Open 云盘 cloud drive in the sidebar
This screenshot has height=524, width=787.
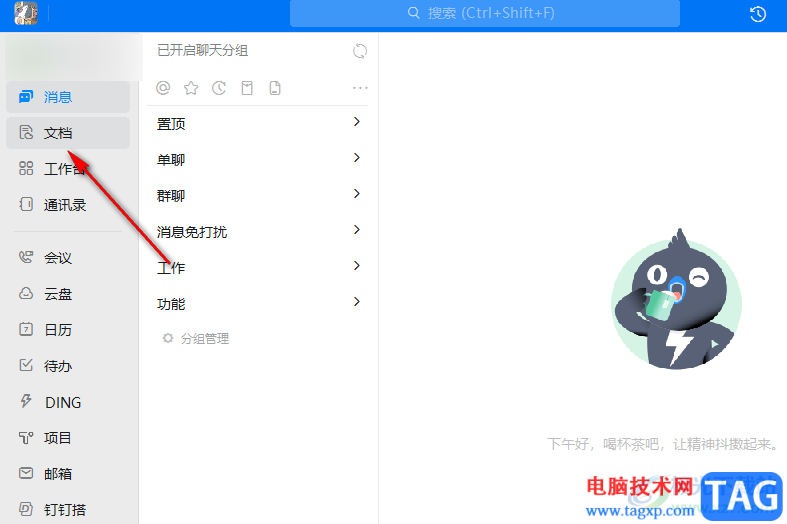[x=68, y=294]
